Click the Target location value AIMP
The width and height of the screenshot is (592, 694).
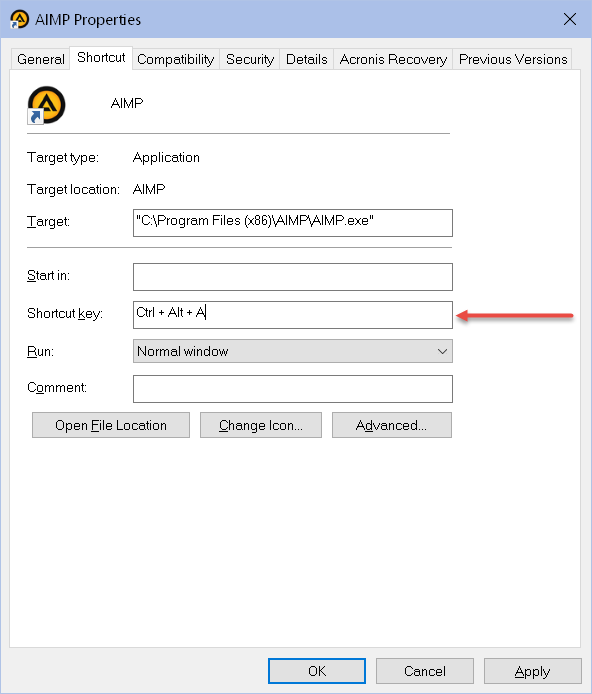(x=149, y=189)
